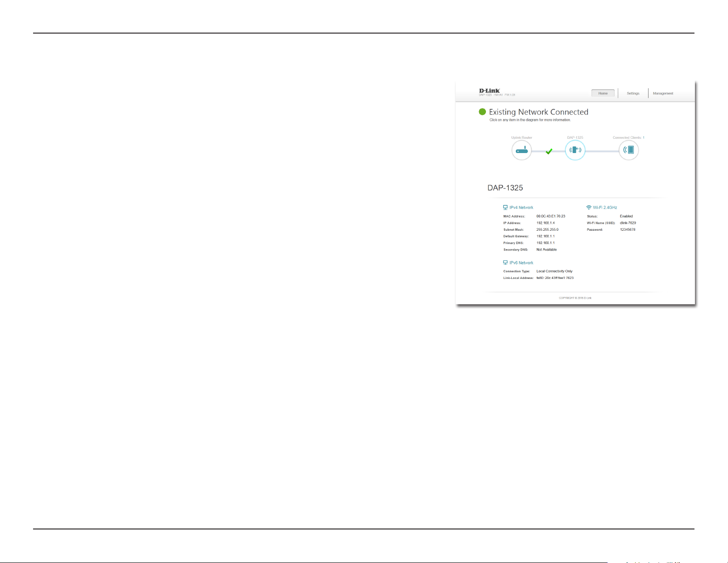Image resolution: width=728 pixels, height=563 pixels.
Task: Click the 'Link-Local Address:' label
Action: (519, 278)
